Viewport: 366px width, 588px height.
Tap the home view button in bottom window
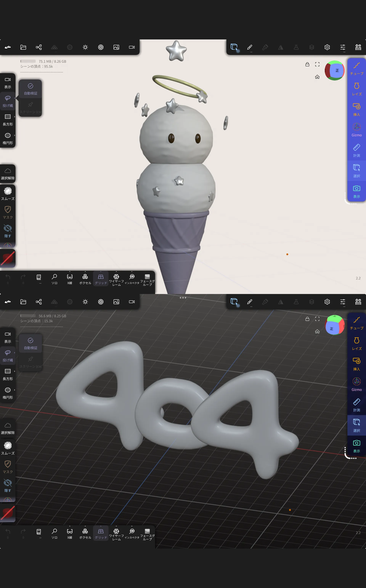317,331
